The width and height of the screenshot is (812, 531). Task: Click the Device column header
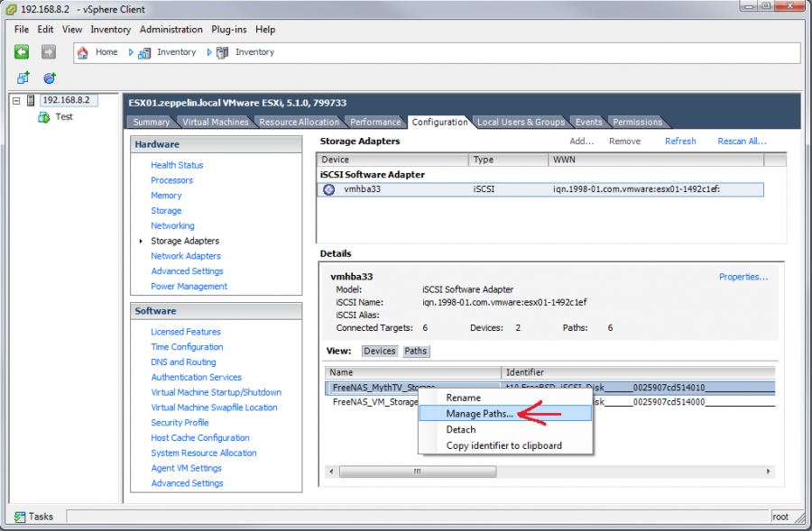point(392,160)
